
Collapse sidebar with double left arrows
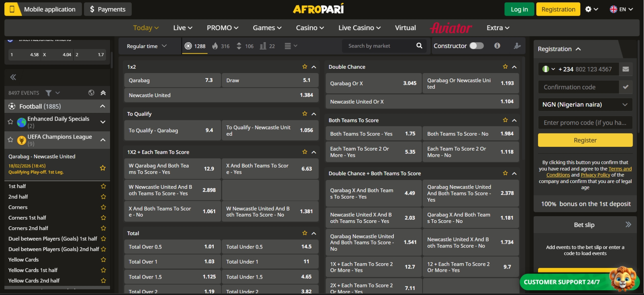(x=13, y=77)
